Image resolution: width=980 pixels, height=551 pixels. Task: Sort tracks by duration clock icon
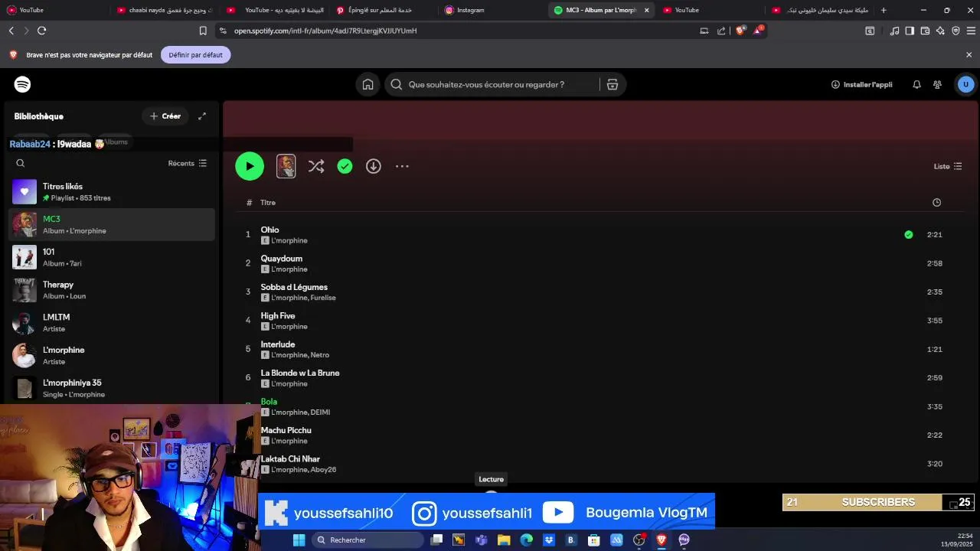(x=936, y=203)
